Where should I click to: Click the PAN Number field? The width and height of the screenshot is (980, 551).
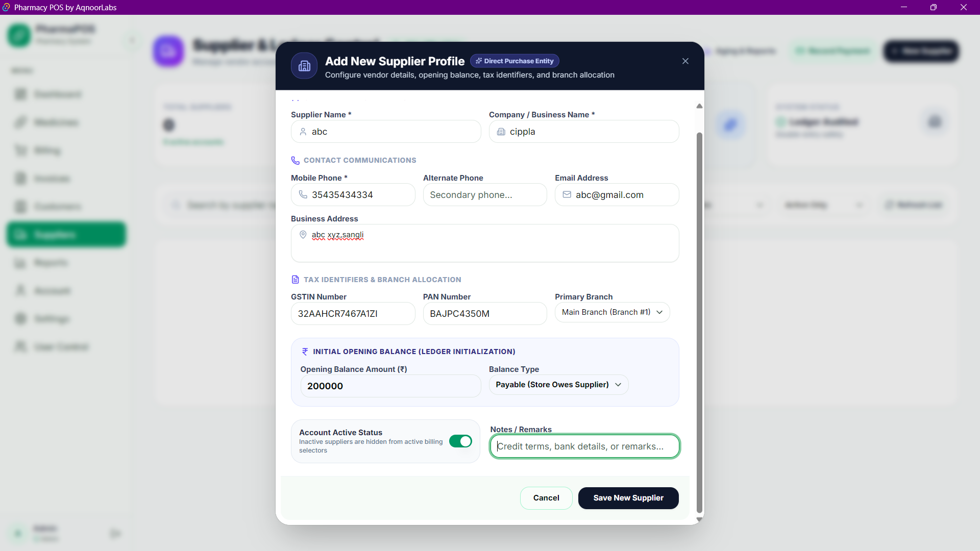click(484, 314)
